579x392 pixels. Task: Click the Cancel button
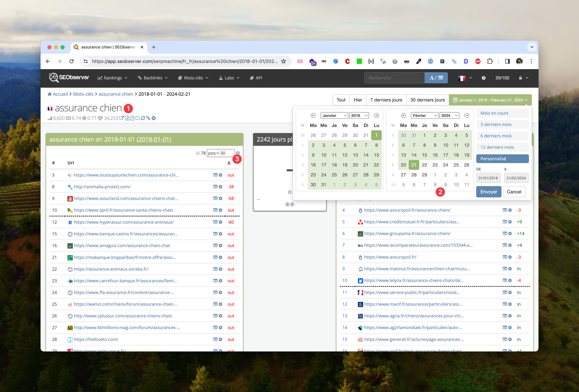pos(514,192)
